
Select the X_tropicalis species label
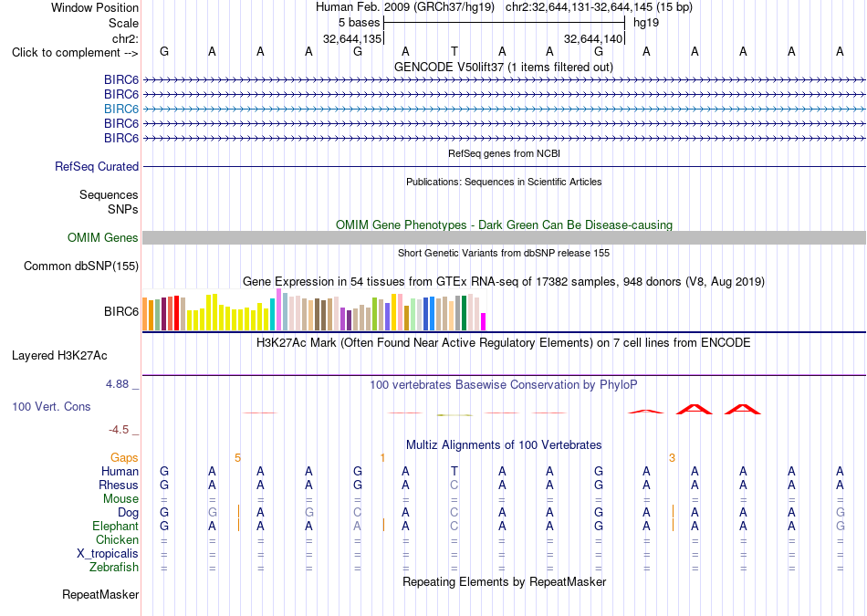108,554
